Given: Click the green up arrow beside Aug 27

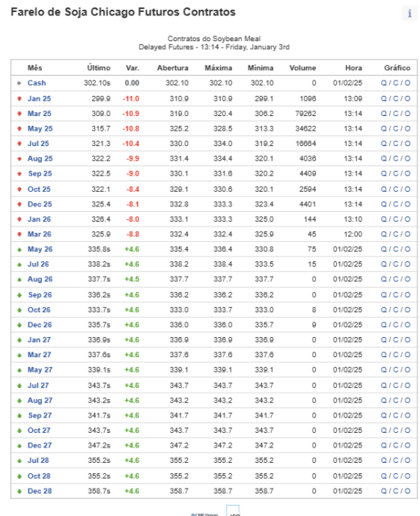Looking at the screenshot, I should tap(19, 401).
